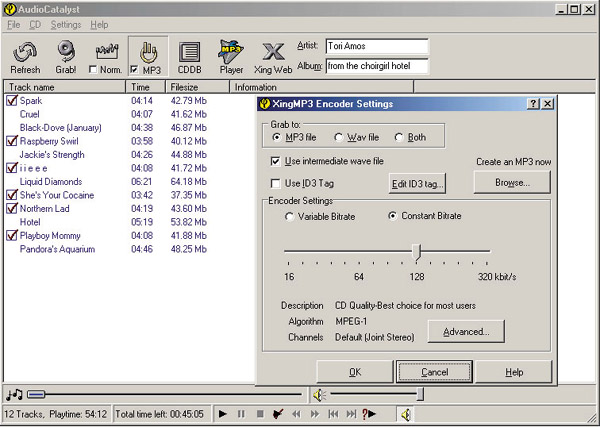The height and width of the screenshot is (427, 600).
Task: Select the Wav file radio option
Action: (338, 137)
